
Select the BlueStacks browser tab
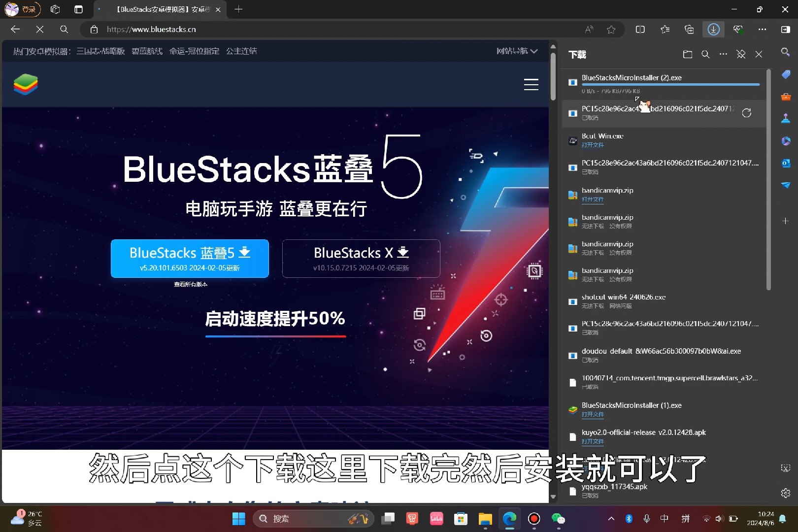pyautogui.click(x=160, y=9)
